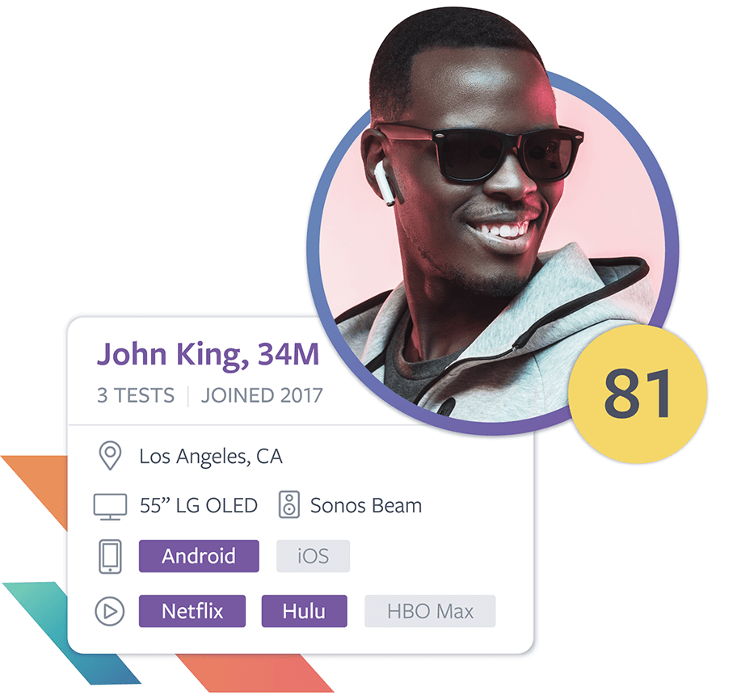Select the 55" LG OLED text
Viewport: 737px width, 700px height.
pyautogui.click(x=198, y=506)
